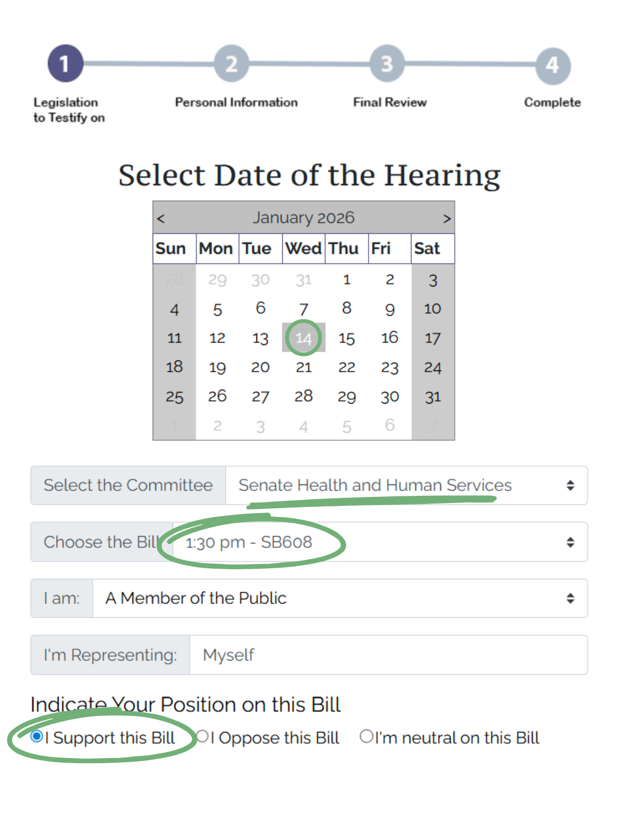Choose January 28 in the calendar
Screen dimensions: 626x840
click(x=303, y=396)
